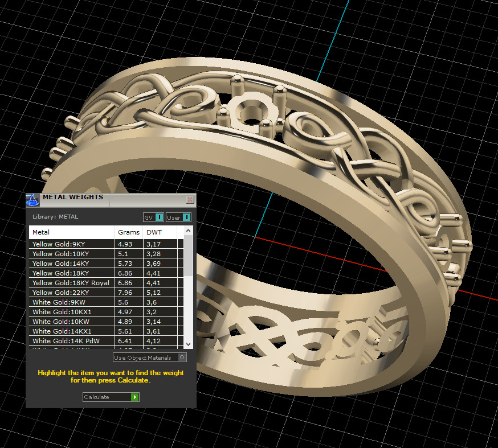Click the metal list scrollbar thumb
Screen dimensions: 498x448
(x=189, y=256)
